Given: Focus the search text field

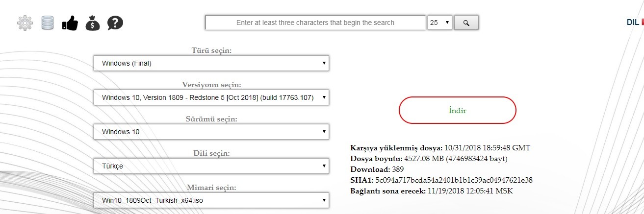Looking at the screenshot, I should [315, 23].
